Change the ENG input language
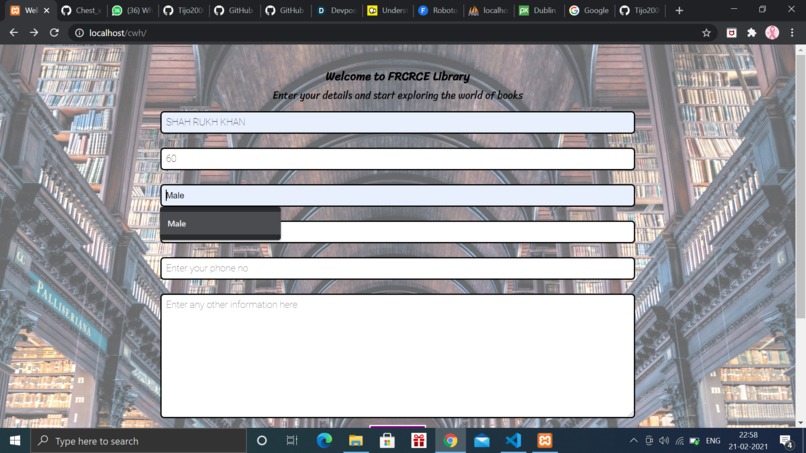The height and width of the screenshot is (453, 806). coord(713,441)
